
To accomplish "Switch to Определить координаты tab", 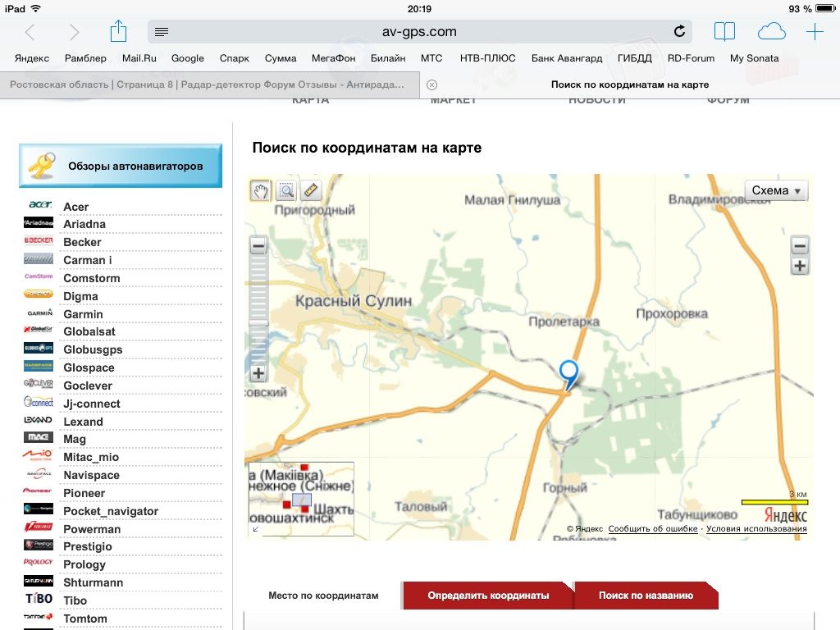I will [x=488, y=596].
